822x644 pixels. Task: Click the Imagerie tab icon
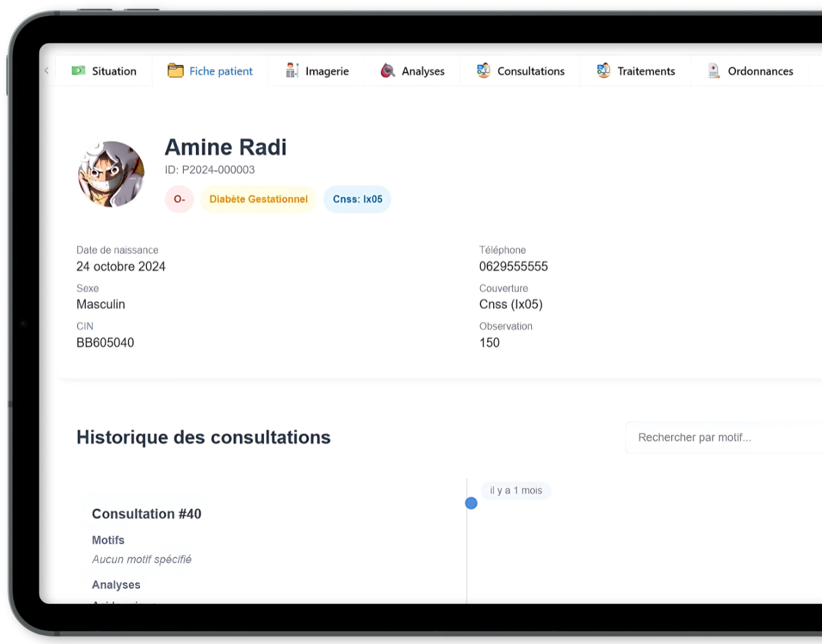292,71
